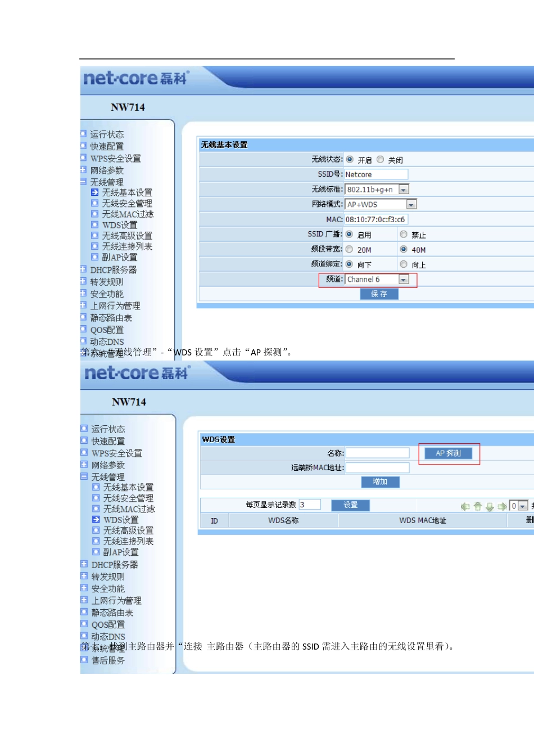Click the WPS安全设置 icon on the 无线基本设置 page sidebar

coord(83,158)
